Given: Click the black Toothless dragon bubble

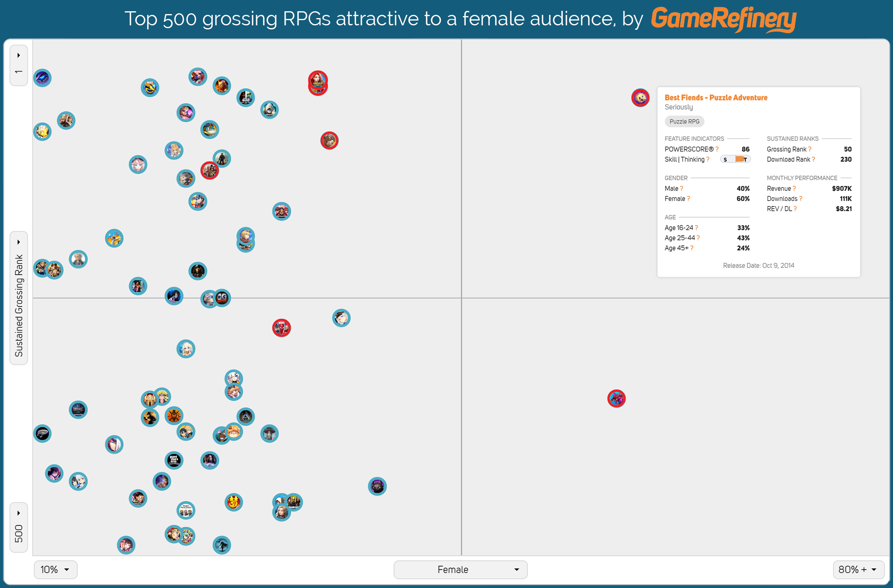Looking at the screenshot, I should click(x=377, y=486).
